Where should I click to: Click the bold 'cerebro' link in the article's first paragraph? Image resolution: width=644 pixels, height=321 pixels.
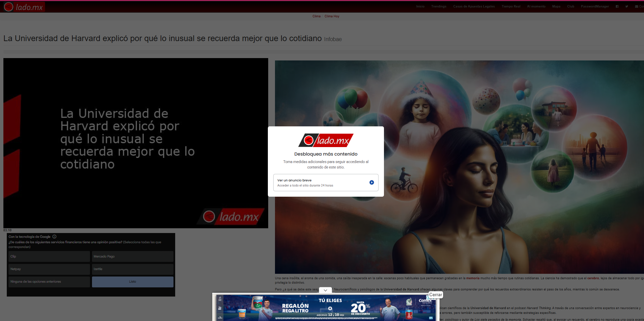(x=593, y=278)
